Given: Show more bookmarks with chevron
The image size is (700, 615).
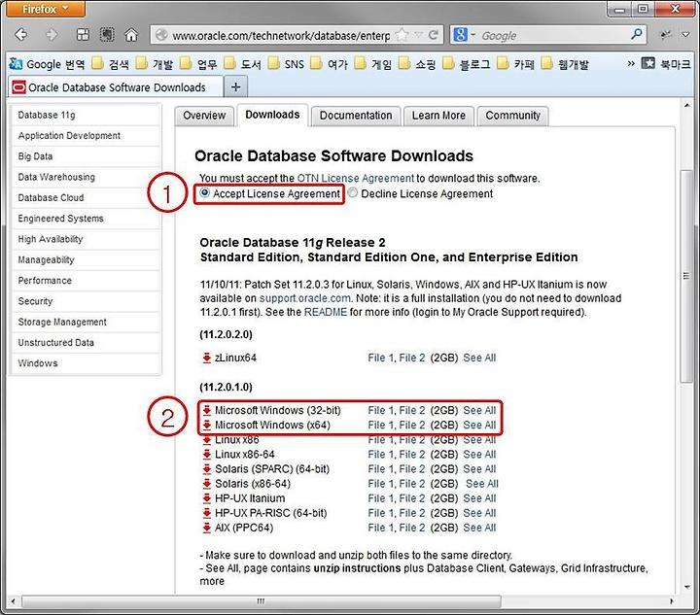Looking at the screenshot, I should 631,63.
